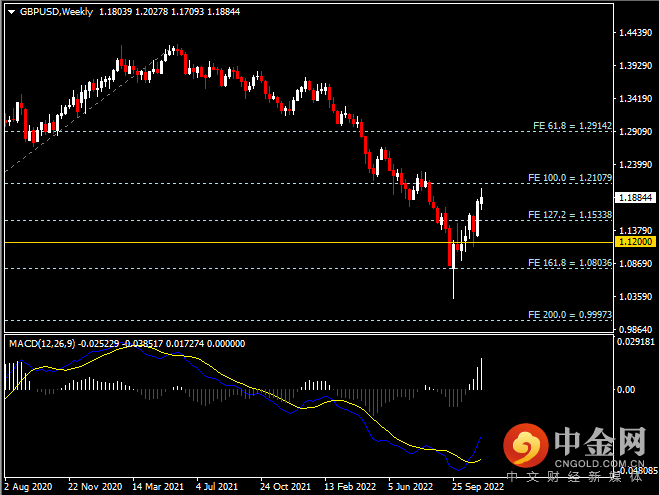Click the current price tag 1.18844
Image resolution: width=660 pixels, height=495 pixels.
[636, 197]
